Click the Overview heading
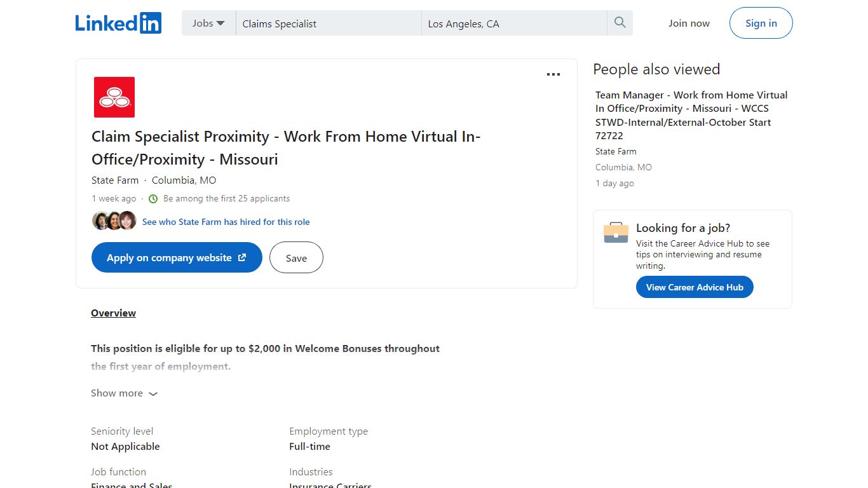Screen dimensions: 868x488 click(x=113, y=313)
